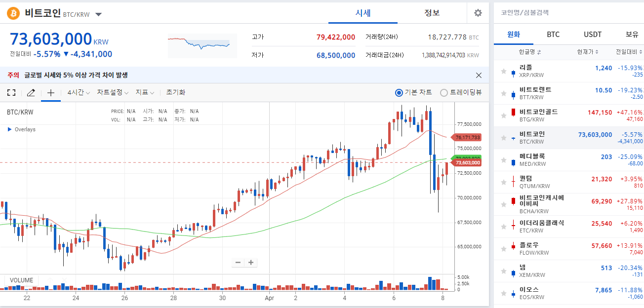The height and width of the screenshot is (308, 644).
Task: Click the 주의 warning label
Action: click(13, 75)
